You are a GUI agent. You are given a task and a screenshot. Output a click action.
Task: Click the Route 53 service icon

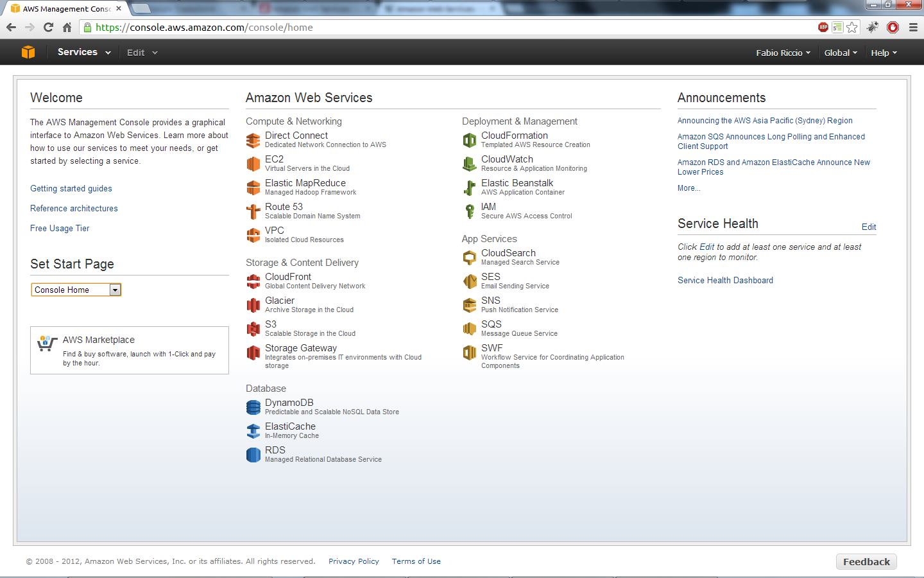[x=253, y=211]
